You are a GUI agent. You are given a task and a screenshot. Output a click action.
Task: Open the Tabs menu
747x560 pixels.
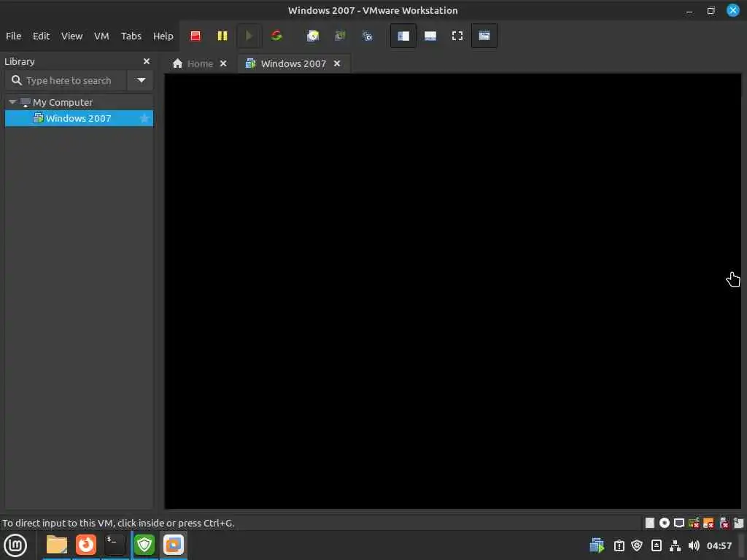click(131, 36)
